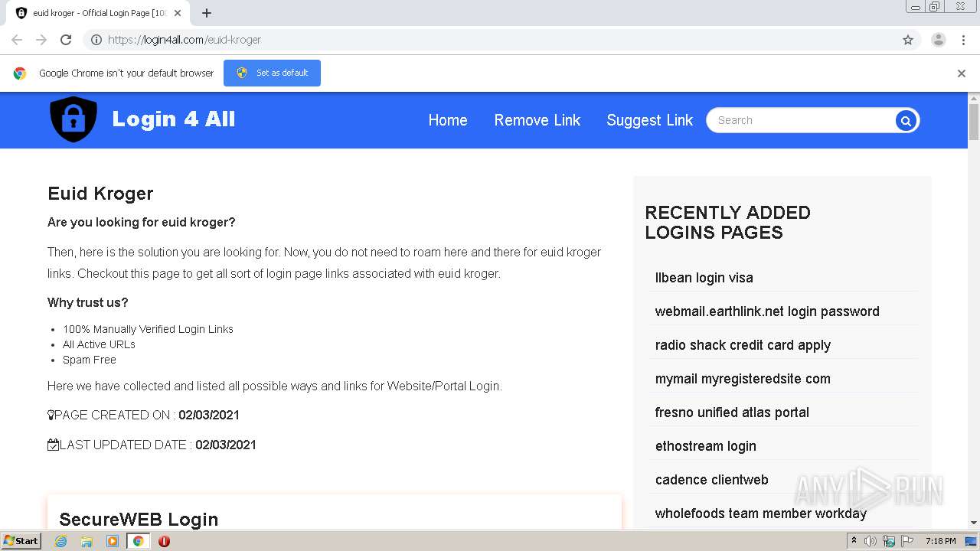Go forward with the forward arrow
The height and width of the screenshot is (551, 980).
41,40
